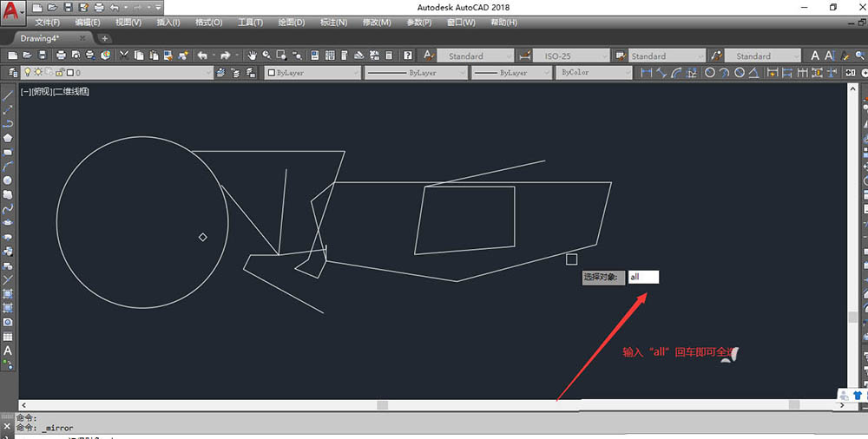
Task: Select the Spline tool in draw toolbar
Action: 8,209
